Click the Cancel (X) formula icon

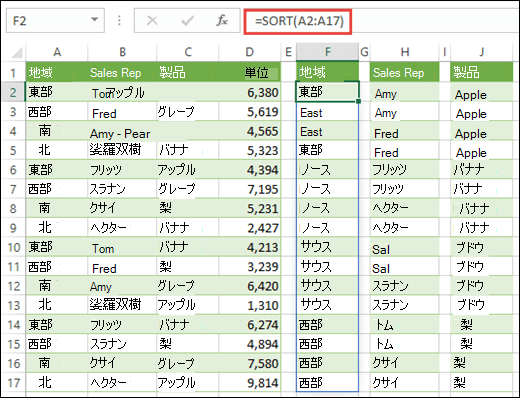point(152,21)
